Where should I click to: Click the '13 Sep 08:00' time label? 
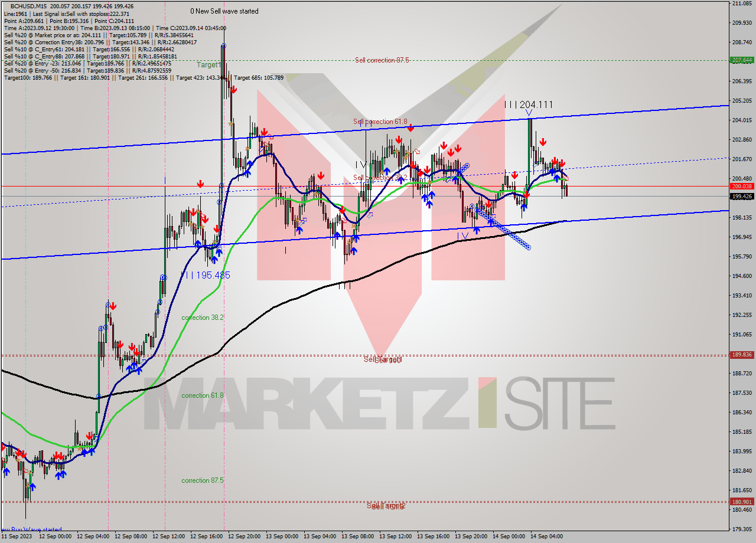357,537
